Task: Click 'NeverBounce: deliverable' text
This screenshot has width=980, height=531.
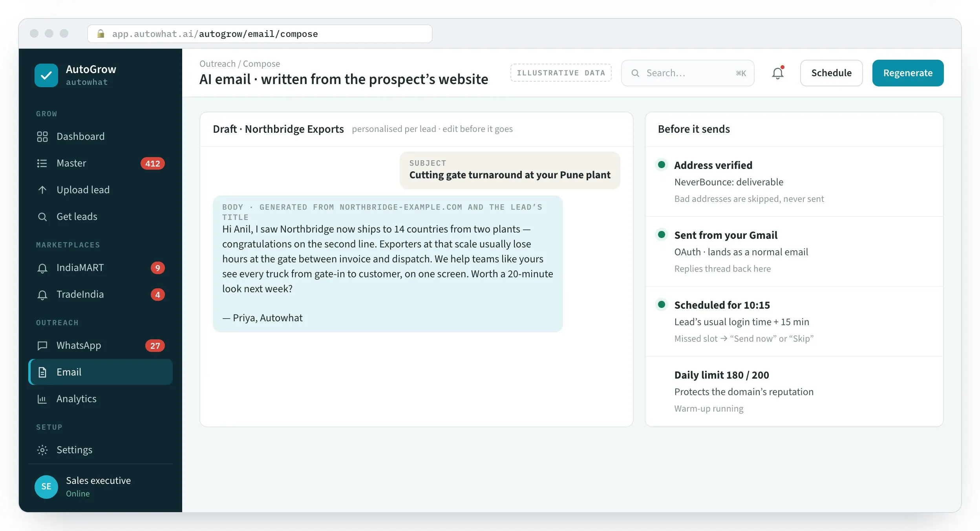Action: coord(728,182)
